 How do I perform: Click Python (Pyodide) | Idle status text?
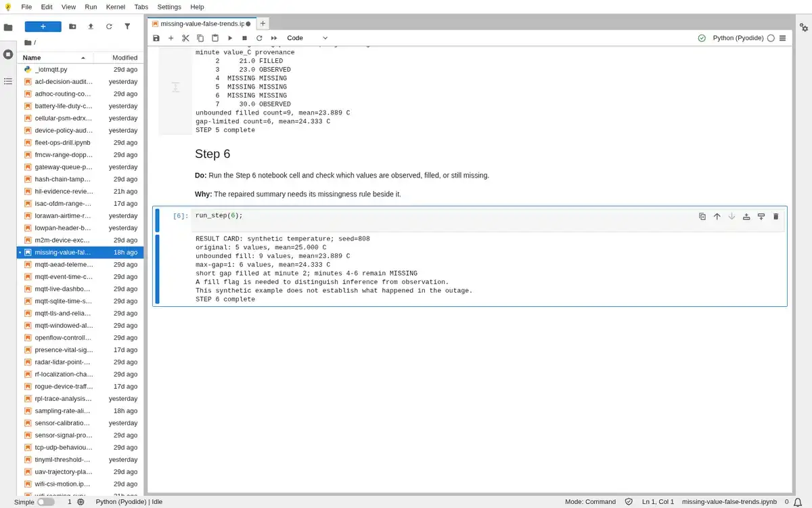point(129,502)
